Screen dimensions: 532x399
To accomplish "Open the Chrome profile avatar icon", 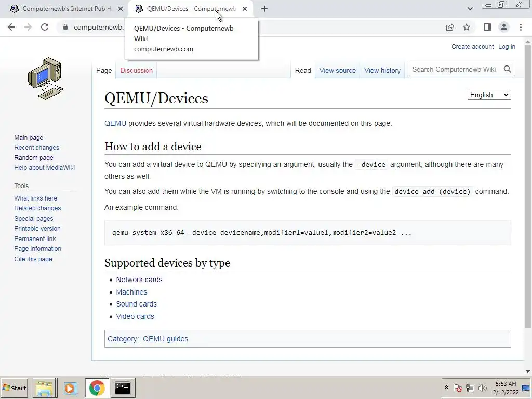I will [x=504, y=27].
